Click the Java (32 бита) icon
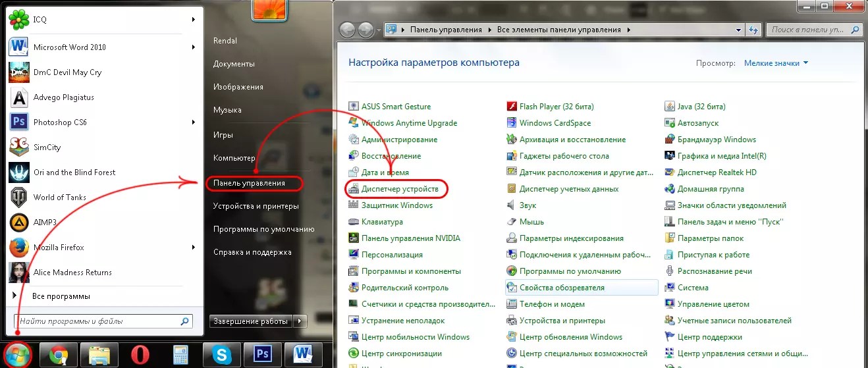Viewport: 868px width, 368px height. coord(670,107)
